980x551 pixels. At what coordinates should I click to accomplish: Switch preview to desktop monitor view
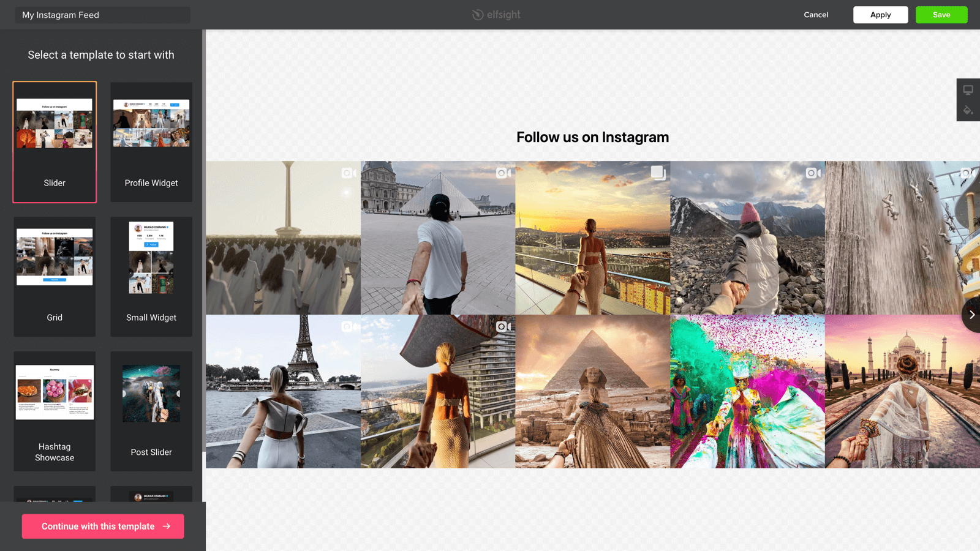tap(968, 90)
